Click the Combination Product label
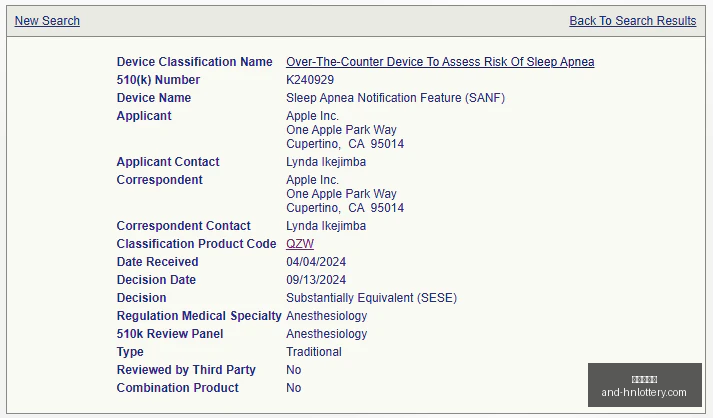 (178, 388)
